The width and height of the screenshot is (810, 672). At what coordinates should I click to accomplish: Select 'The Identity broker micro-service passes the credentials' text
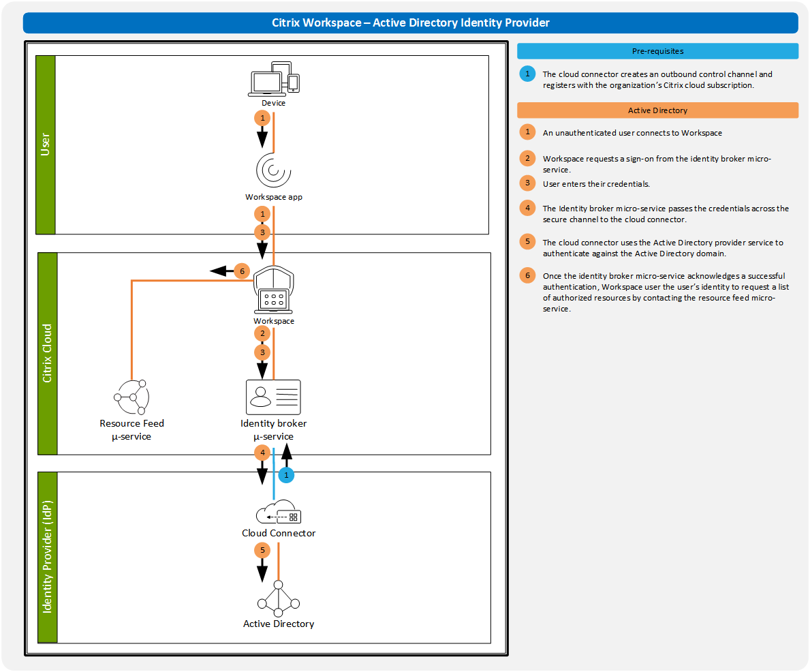(666, 214)
